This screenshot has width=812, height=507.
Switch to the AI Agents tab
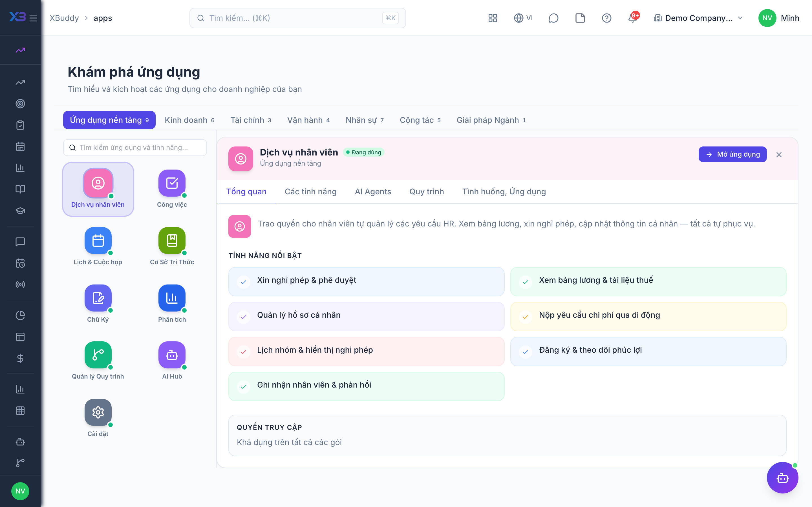coord(373,192)
